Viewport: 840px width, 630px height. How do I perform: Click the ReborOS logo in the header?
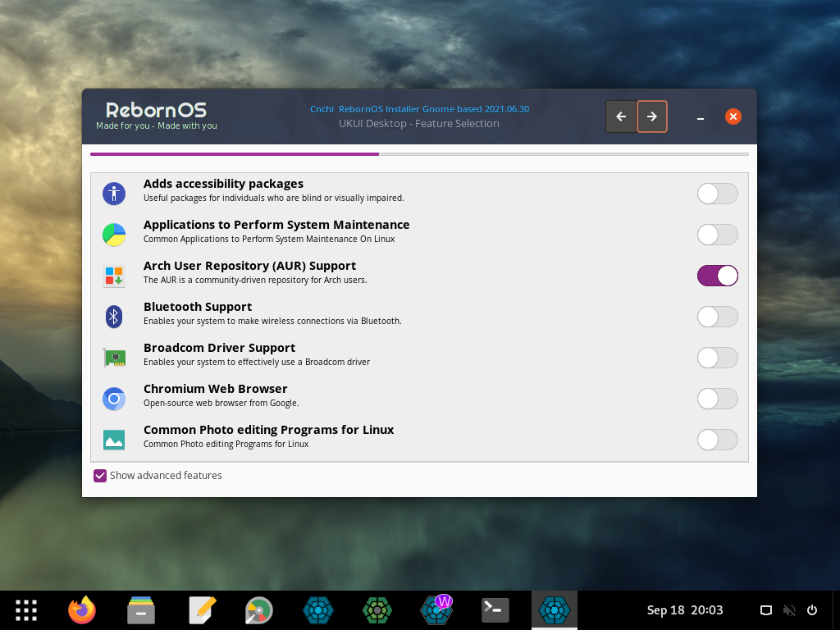[156, 111]
